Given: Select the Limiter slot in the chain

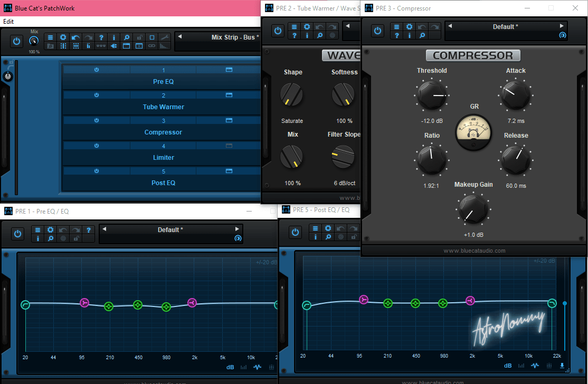Looking at the screenshot, I should [x=163, y=157].
